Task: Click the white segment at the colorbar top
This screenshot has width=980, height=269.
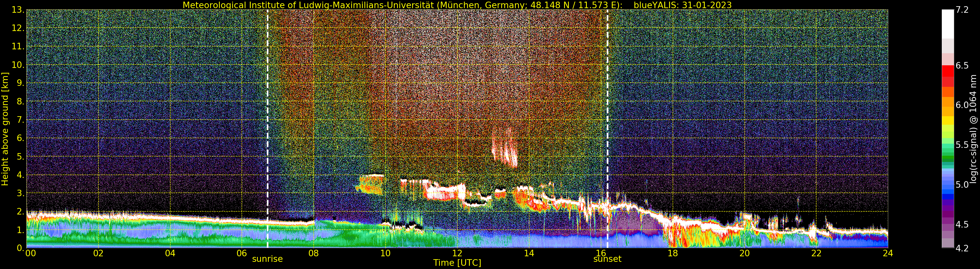Action: click(x=948, y=24)
